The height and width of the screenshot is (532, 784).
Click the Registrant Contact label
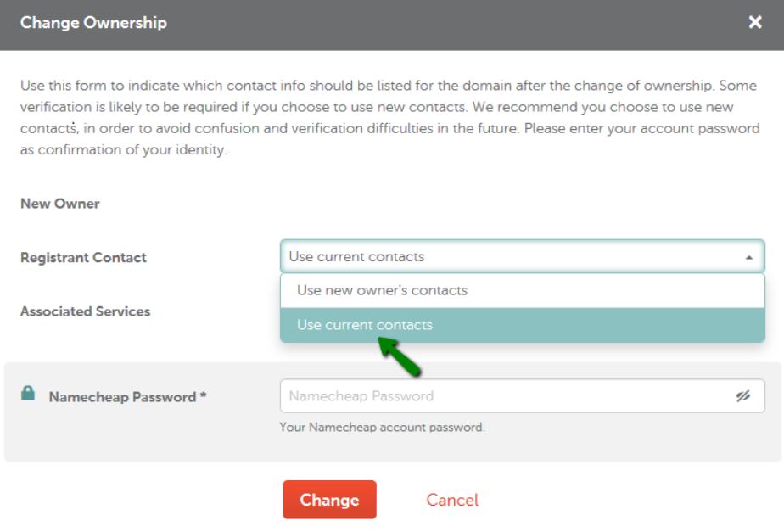83,257
